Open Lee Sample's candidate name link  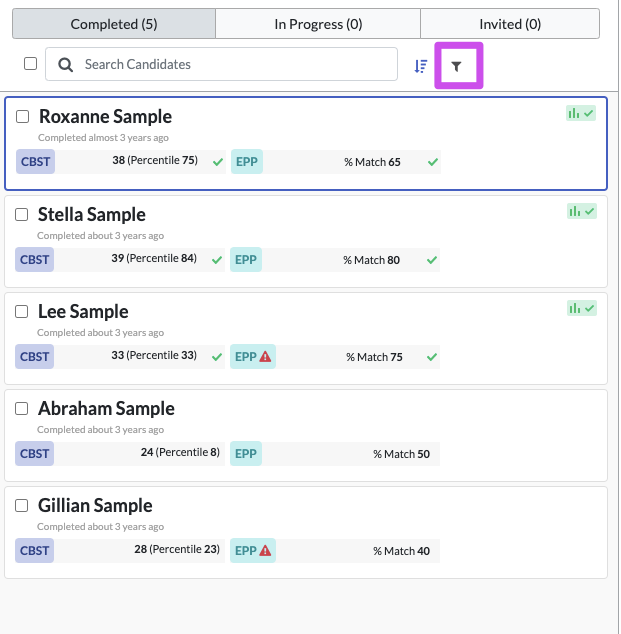click(x=83, y=312)
